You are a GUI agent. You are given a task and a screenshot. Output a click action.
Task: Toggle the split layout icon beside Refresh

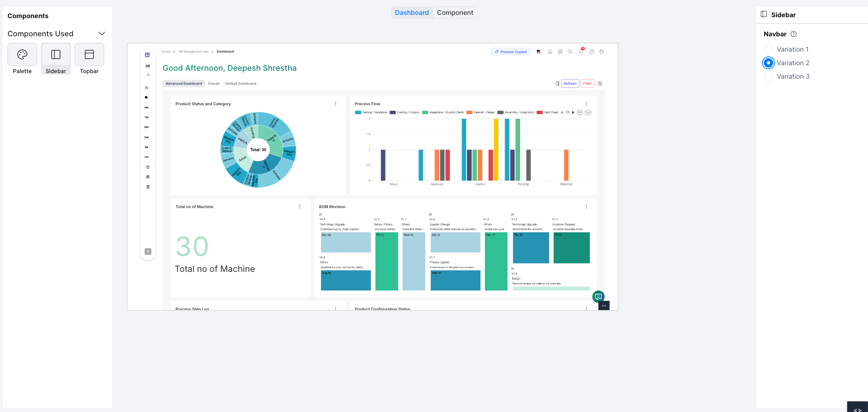557,84
